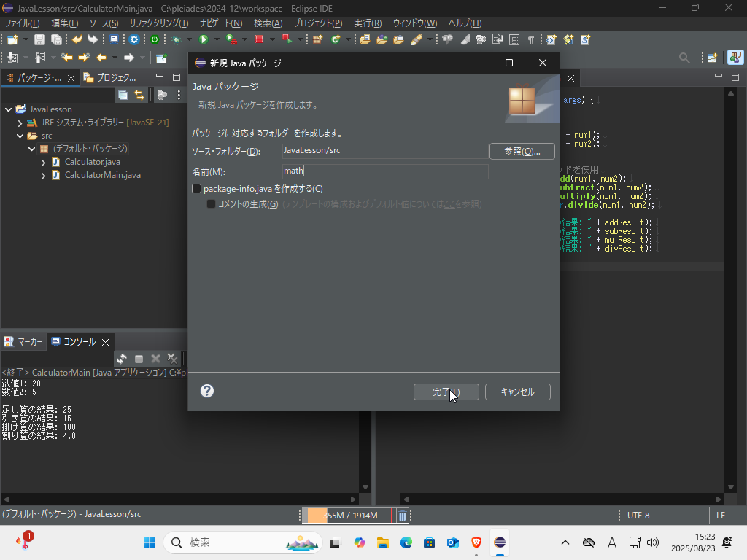Click heap memory status bar 355M / 1914M
Viewport: 747px width, 560px height.
pos(349,516)
